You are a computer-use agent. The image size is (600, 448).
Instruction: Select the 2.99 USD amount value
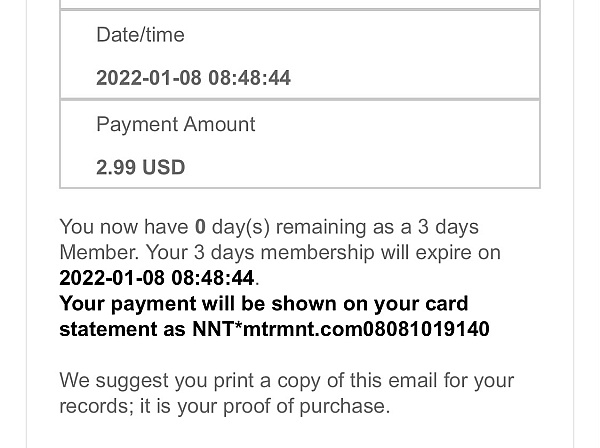click(140, 167)
